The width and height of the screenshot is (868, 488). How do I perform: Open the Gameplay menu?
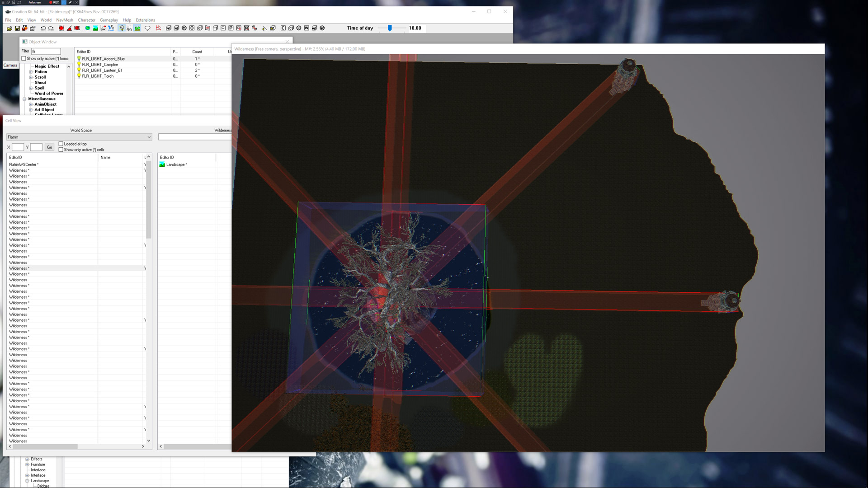click(x=108, y=20)
